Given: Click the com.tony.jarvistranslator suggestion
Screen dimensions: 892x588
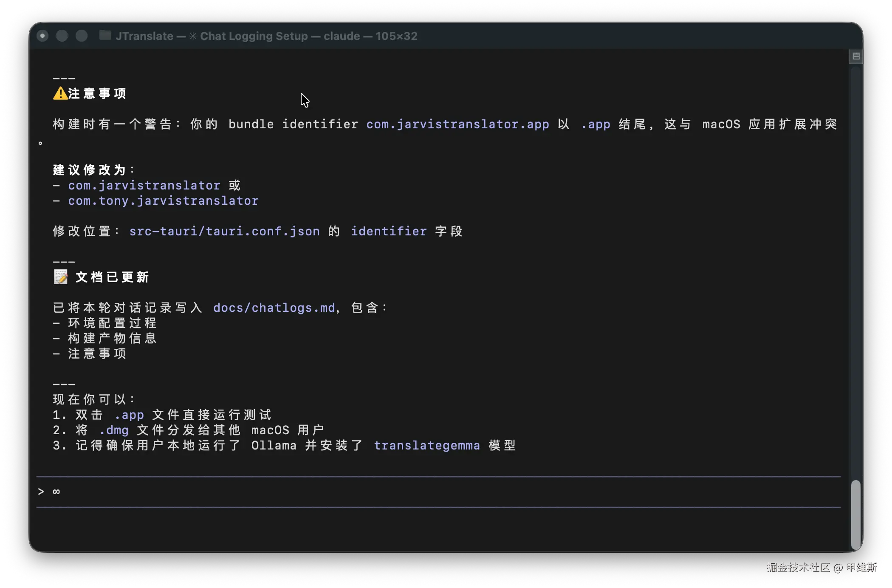Looking at the screenshot, I should (x=164, y=201).
